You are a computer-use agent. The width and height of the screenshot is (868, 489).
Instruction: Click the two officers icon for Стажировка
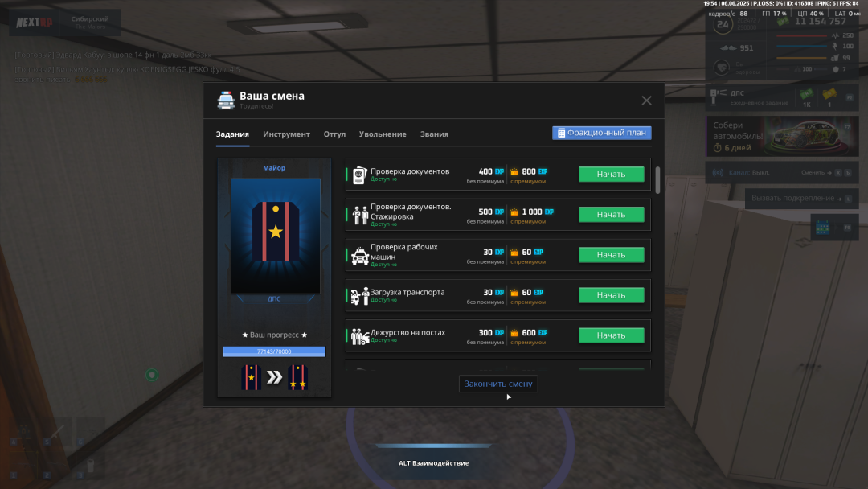tap(360, 216)
